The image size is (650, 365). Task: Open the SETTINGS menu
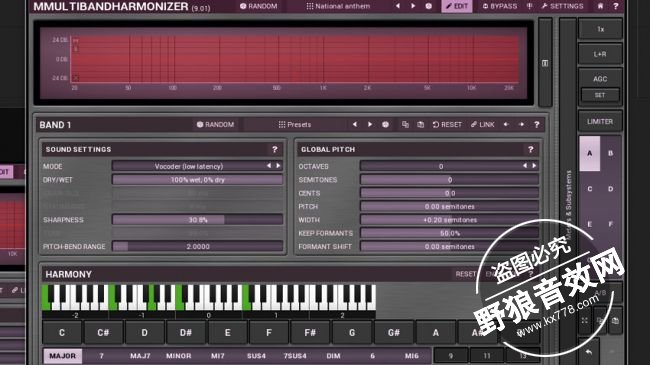click(x=563, y=6)
